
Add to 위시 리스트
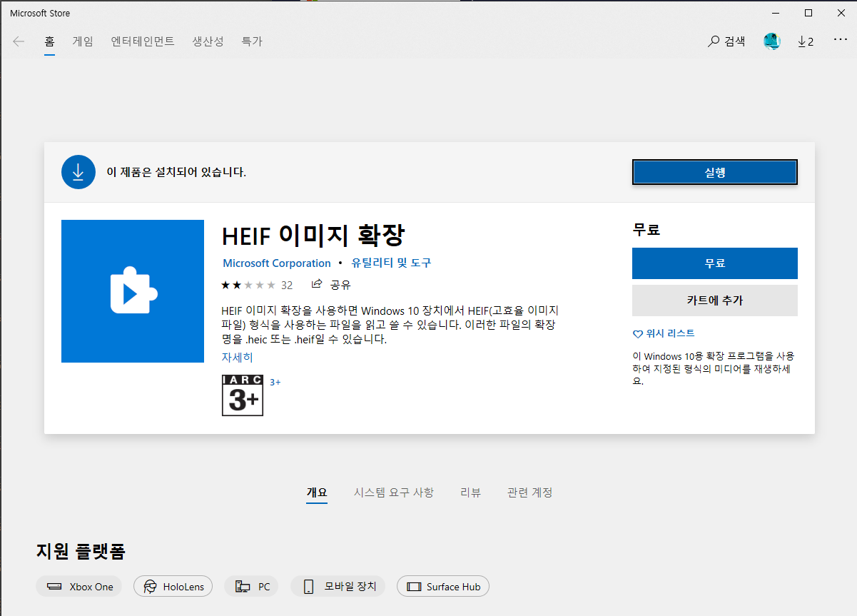click(664, 333)
